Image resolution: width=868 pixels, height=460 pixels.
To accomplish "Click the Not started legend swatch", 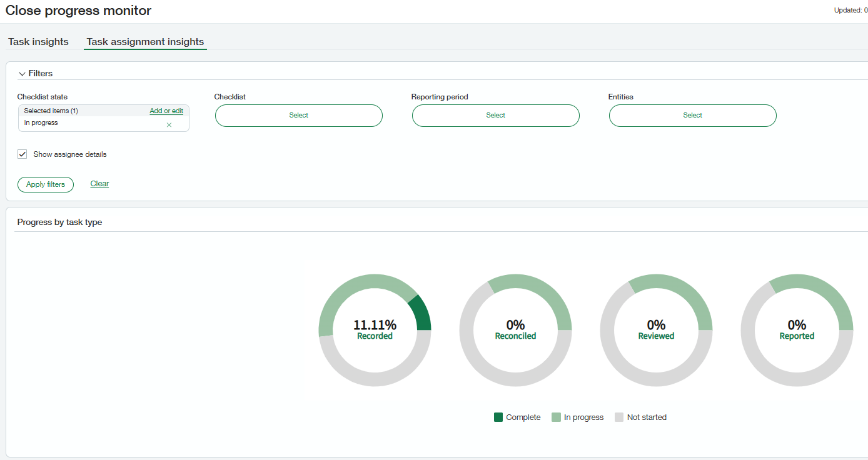I will click(x=619, y=417).
